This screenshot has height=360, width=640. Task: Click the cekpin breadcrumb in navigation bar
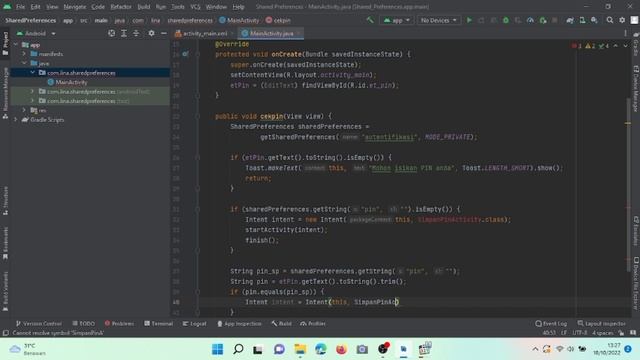[x=278, y=20]
